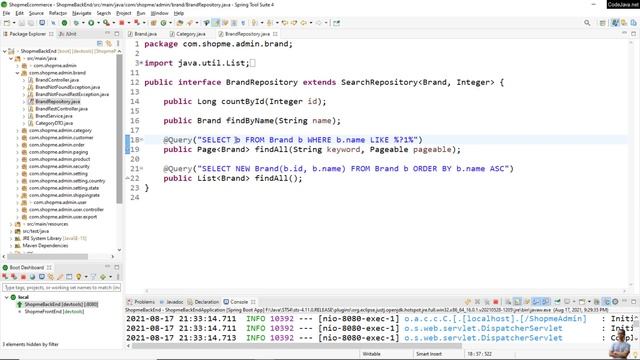Toggle Word Wrap in Console toolbar
The image size is (640, 360).
pyautogui.click(x=527, y=302)
